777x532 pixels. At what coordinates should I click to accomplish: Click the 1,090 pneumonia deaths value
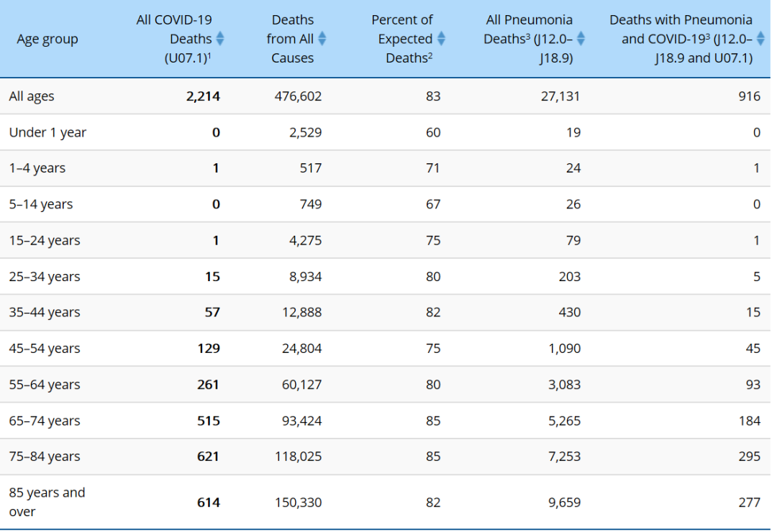tap(565, 348)
